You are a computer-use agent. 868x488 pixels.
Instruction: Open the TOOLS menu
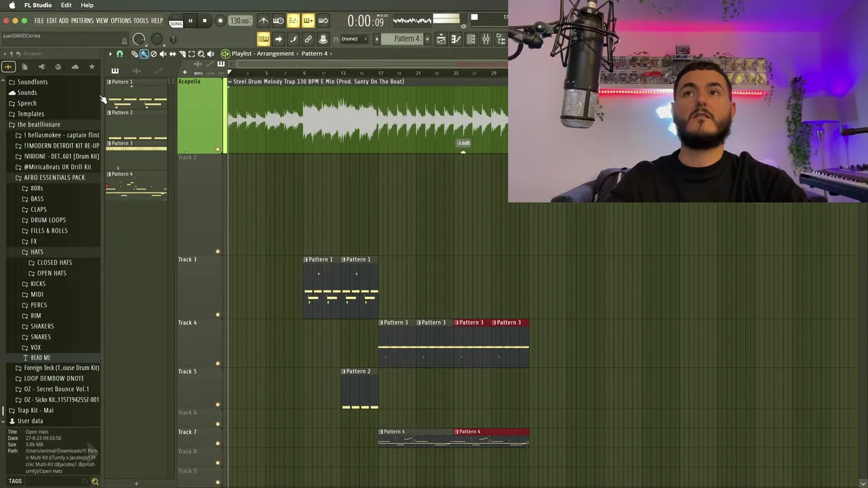(x=141, y=20)
